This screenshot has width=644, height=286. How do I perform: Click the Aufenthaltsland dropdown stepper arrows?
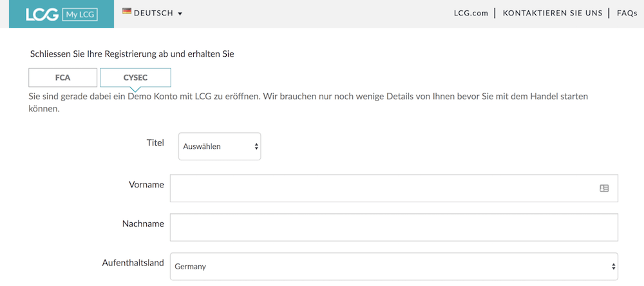point(613,266)
